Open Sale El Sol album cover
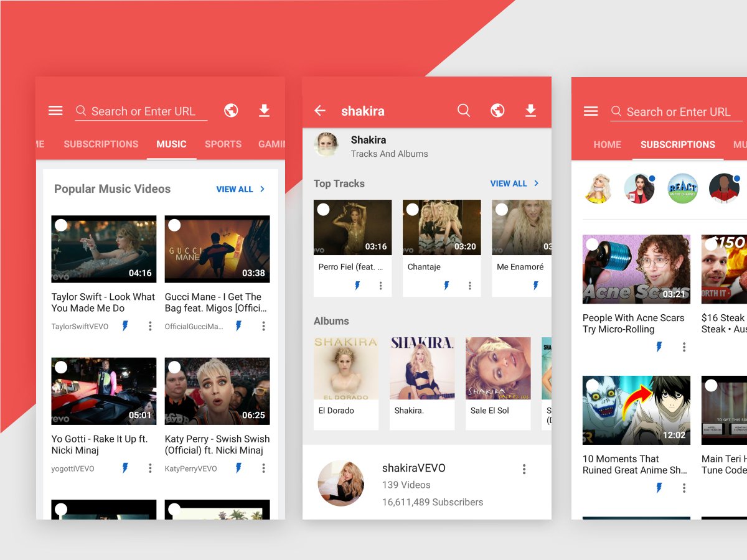Viewport: 747px width, 560px height. click(x=498, y=368)
